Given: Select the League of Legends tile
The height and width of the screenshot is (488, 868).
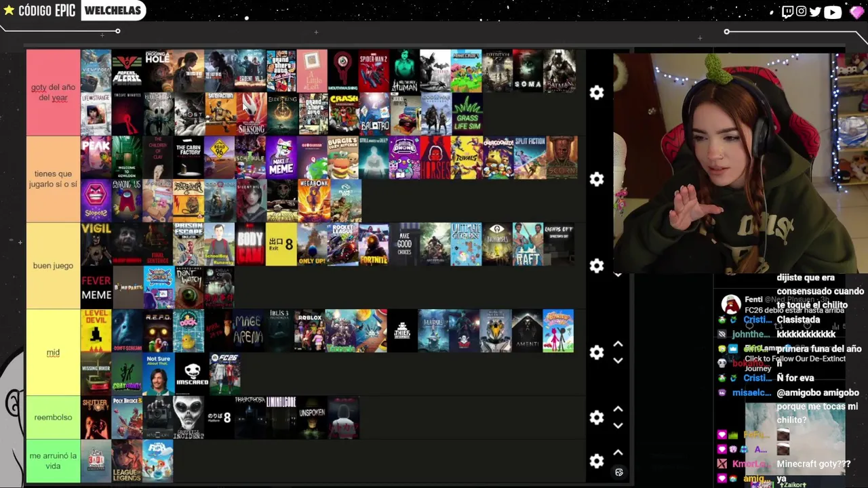Looking at the screenshot, I should pos(127,461).
